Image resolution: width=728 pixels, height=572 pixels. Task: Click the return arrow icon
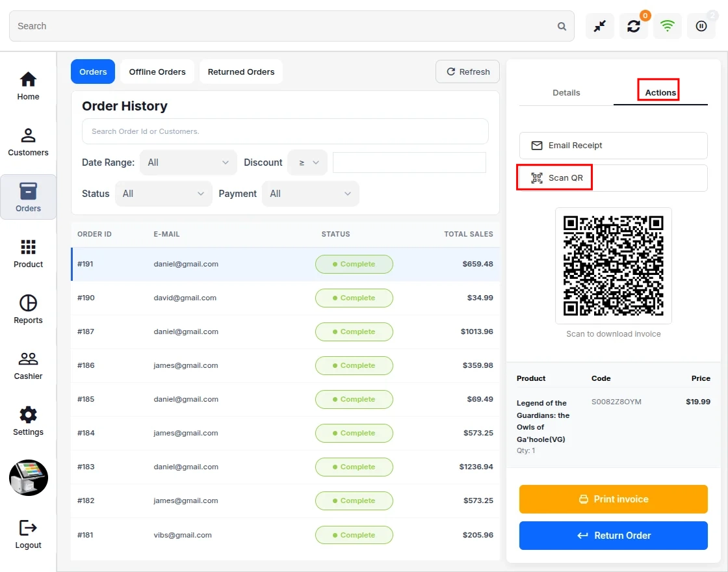pos(582,536)
